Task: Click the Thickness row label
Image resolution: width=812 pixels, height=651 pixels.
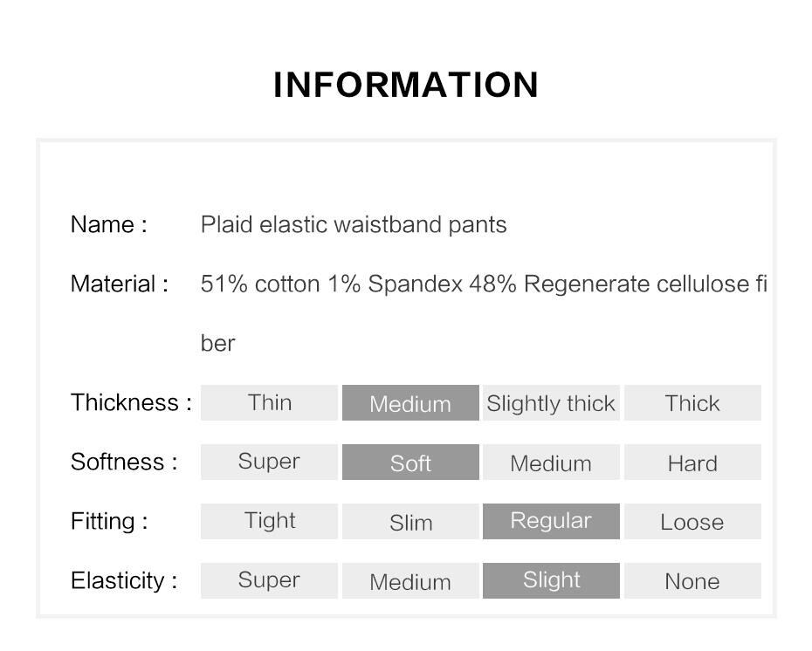Action: coord(131,402)
